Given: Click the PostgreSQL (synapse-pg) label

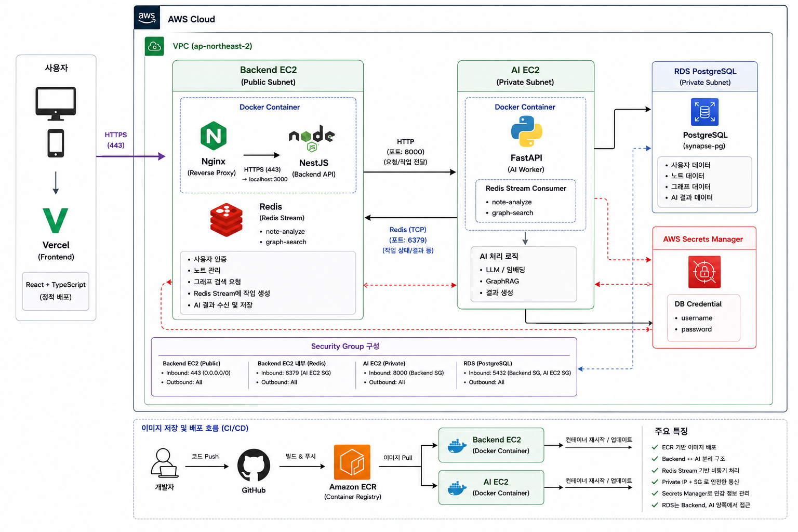Looking at the screenshot, I should (x=705, y=140).
